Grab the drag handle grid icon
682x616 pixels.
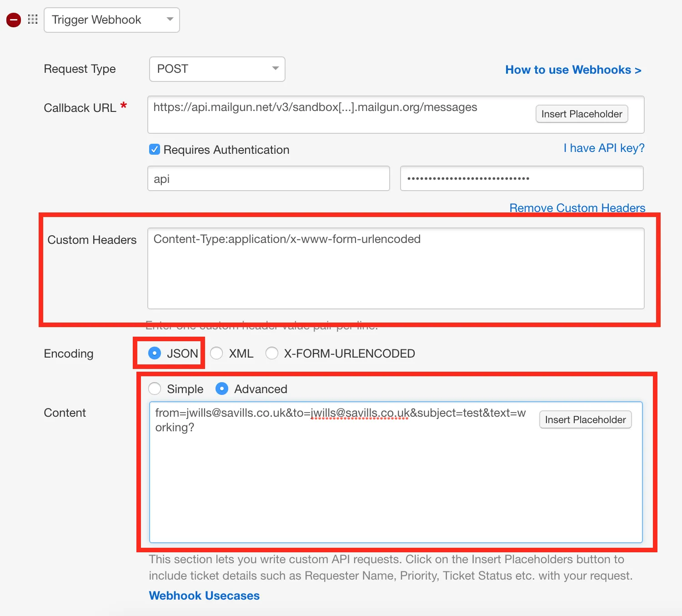(33, 19)
